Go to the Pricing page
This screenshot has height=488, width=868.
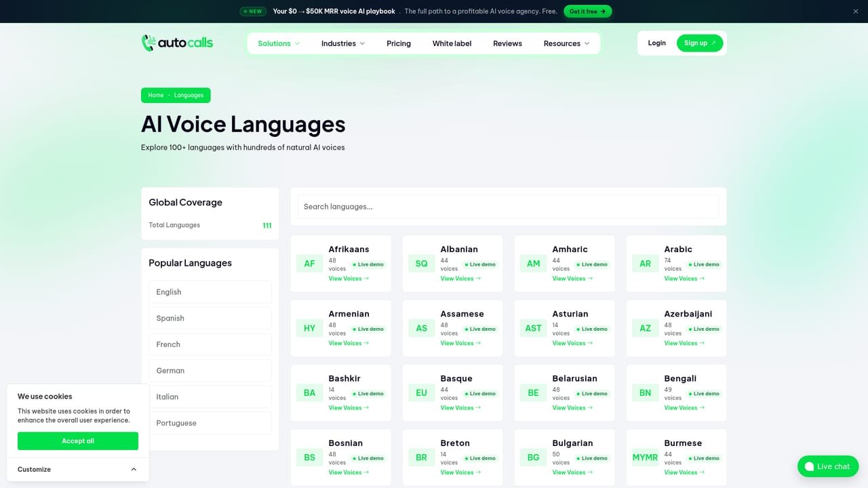(399, 43)
